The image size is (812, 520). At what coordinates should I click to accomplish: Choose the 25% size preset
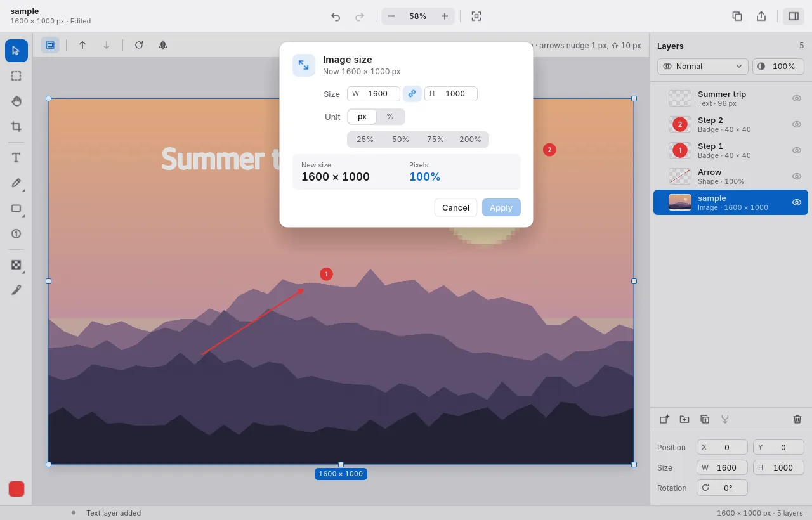pyautogui.click(x=365, y=140)
